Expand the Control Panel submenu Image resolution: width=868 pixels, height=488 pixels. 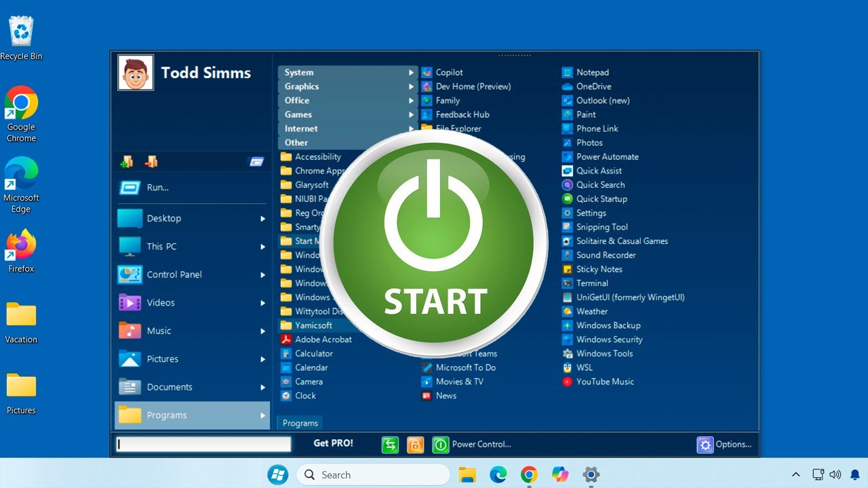click(262, 275)
